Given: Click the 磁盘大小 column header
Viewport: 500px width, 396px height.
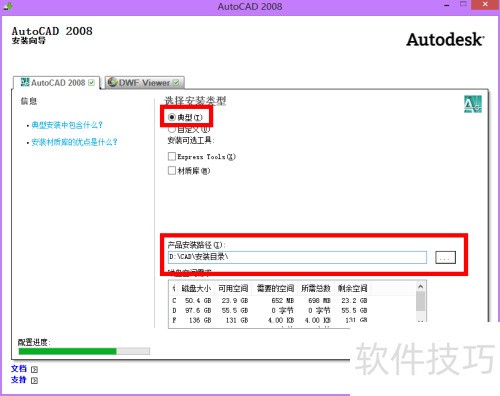Looking at the screenshot, I should pos(196,288).
